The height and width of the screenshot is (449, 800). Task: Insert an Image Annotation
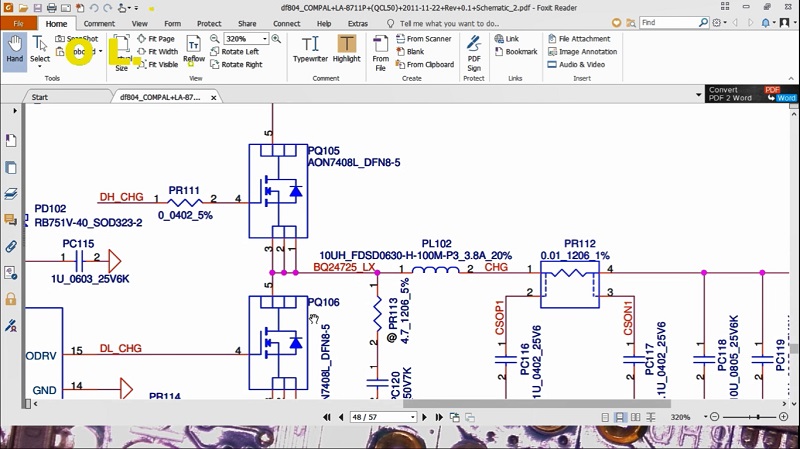pyautogui.click(x=582, y=52)
